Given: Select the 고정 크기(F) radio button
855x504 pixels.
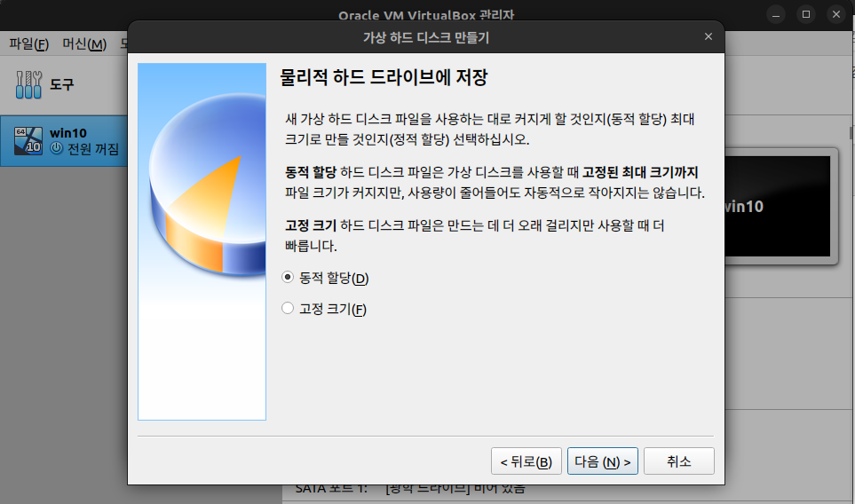Looking at the screenshot, I should (288, 309).
